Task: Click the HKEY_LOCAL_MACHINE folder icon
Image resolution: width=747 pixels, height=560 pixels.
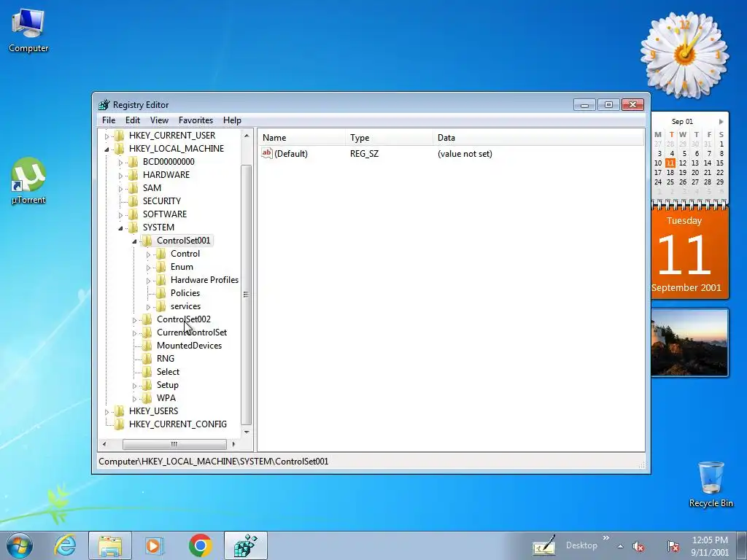Action: pyautogui.click(x=120, y=148)
